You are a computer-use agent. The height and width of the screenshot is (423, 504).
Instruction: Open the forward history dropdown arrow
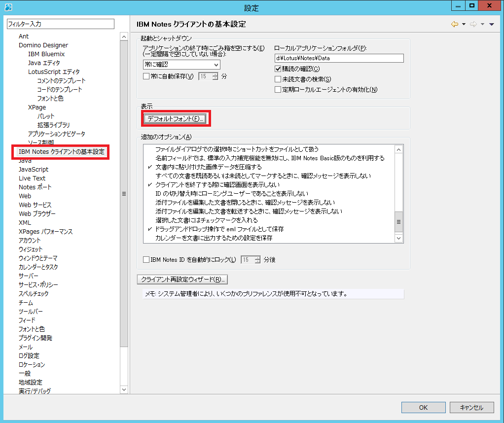click(482, 24)
